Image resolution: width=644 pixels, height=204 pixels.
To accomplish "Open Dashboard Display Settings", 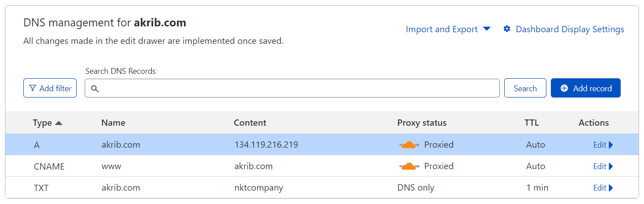I will tap(570, 29).
